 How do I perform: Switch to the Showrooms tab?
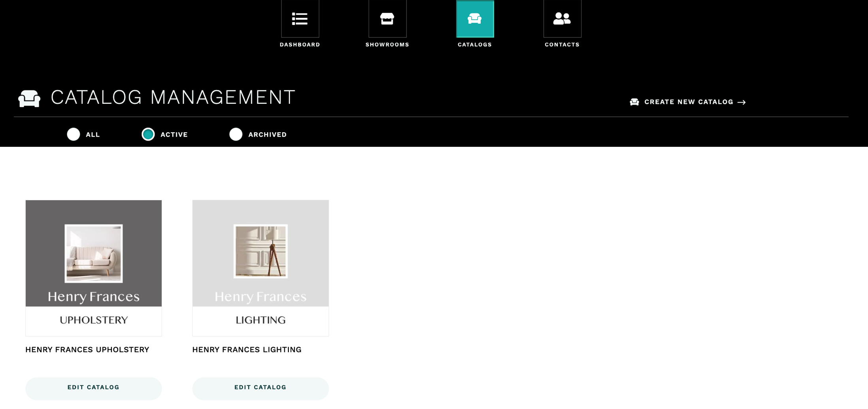pos(387,24)
